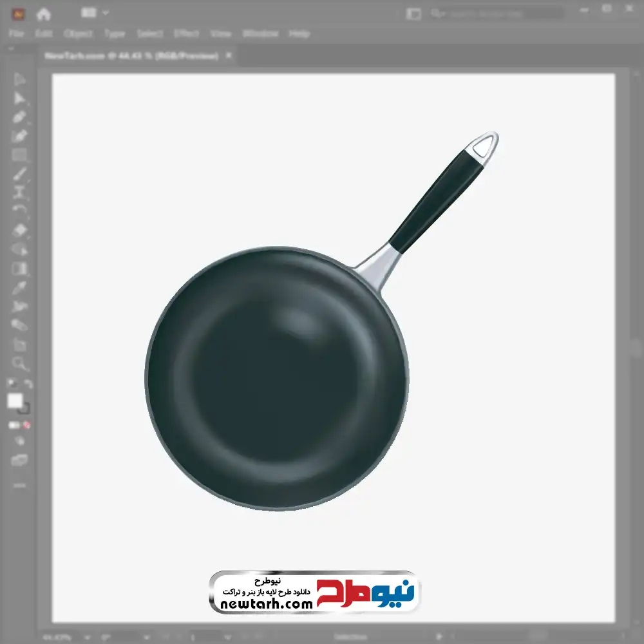Close the NewTarh.com document tab

(x=228, y=56)
